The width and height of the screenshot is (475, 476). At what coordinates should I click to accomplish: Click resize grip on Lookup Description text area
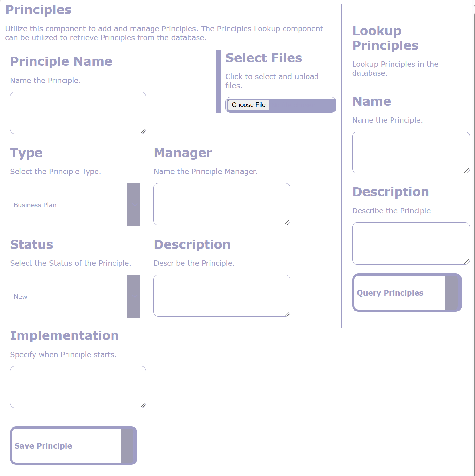point(467,262)
